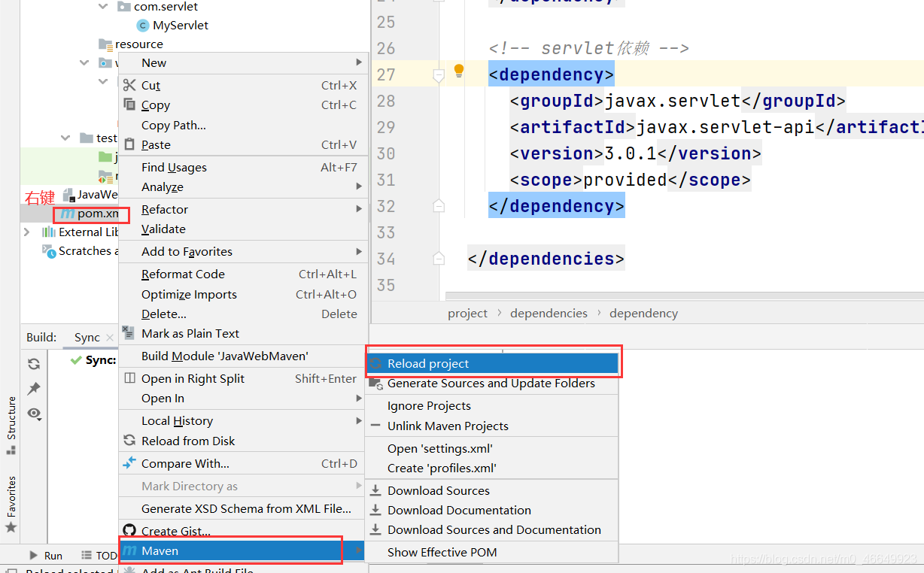Choose Ignore Projects in Maven submenu
924x573 pixels.
pyautogui.click(x=491, y=405)
